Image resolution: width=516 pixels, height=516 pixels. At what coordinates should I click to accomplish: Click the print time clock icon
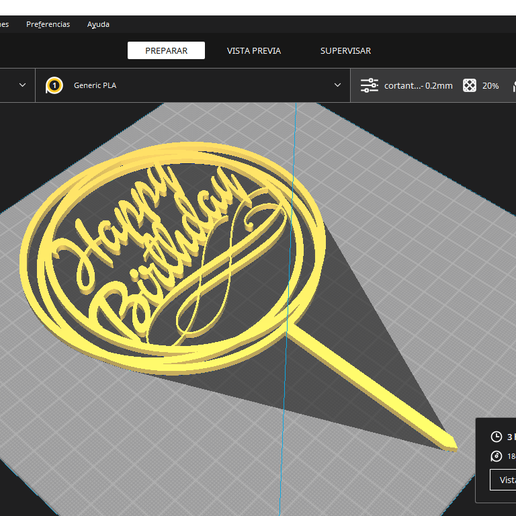(496, 437)
